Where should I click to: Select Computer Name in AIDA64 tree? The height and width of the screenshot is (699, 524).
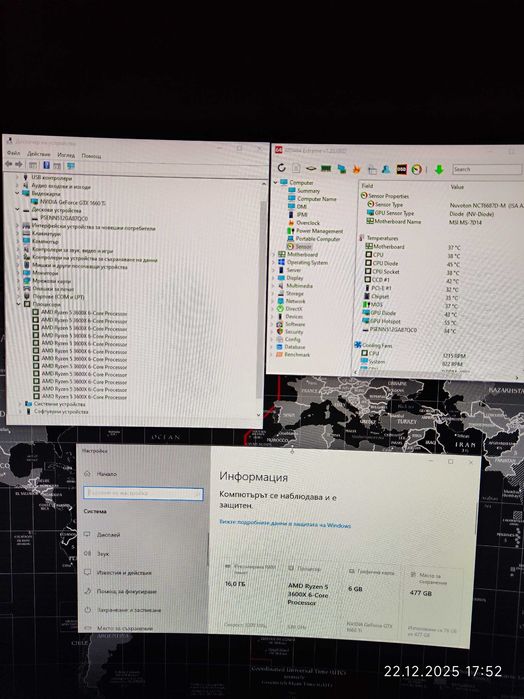(312, 198)
